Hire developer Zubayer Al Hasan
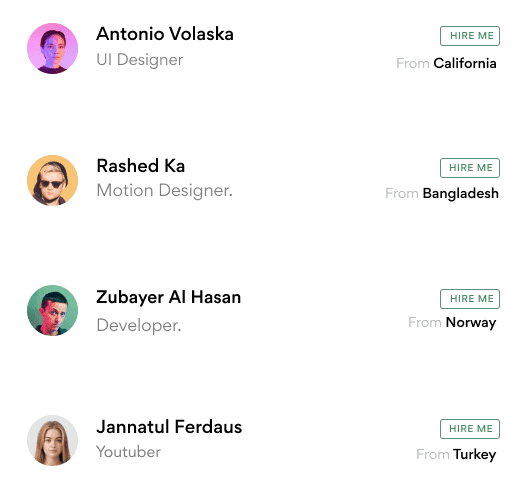The width and height of the screenshot is (530, 490). (x=470, y=299)
